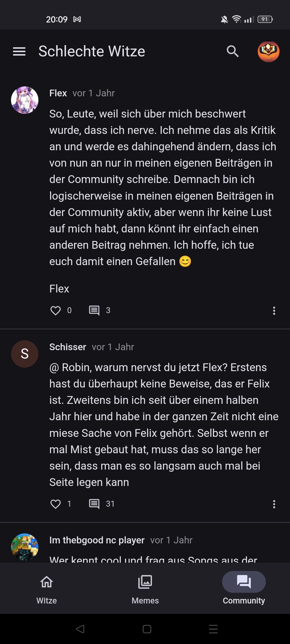Viewport: 290px width, 644px height.
Task: Tap the search magnifier icon
Action: 233,51
